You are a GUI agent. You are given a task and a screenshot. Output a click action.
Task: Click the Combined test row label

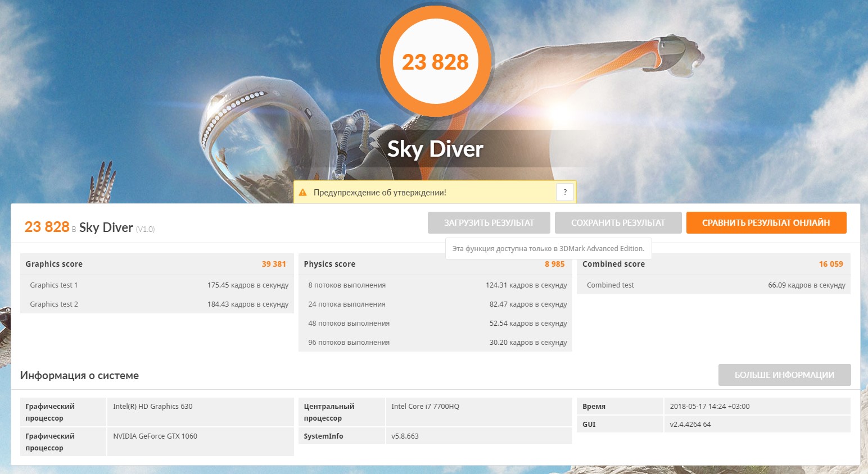611,285
